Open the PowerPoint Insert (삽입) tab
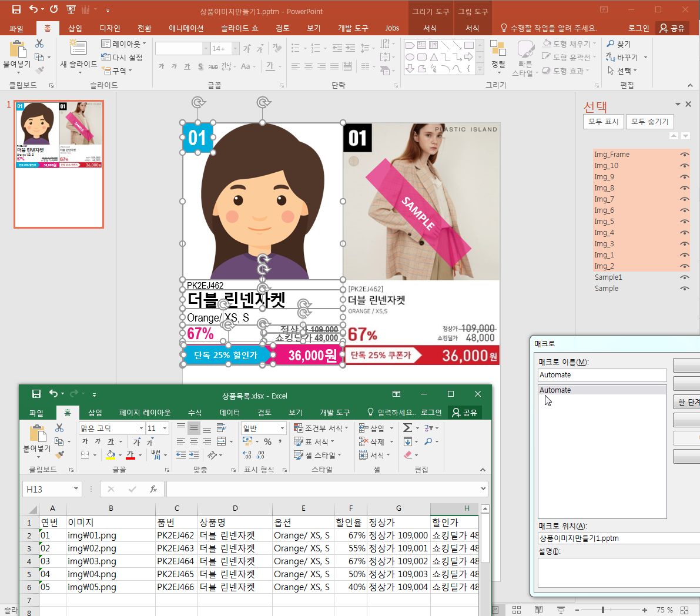This screenshot has height=616, width=700. click(x=75, y=28)
